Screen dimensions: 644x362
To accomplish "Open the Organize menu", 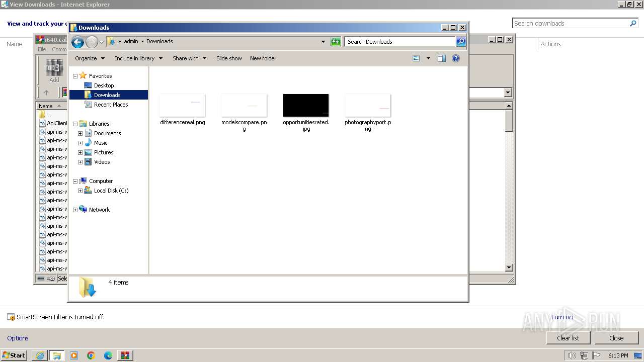I will 90,58.
